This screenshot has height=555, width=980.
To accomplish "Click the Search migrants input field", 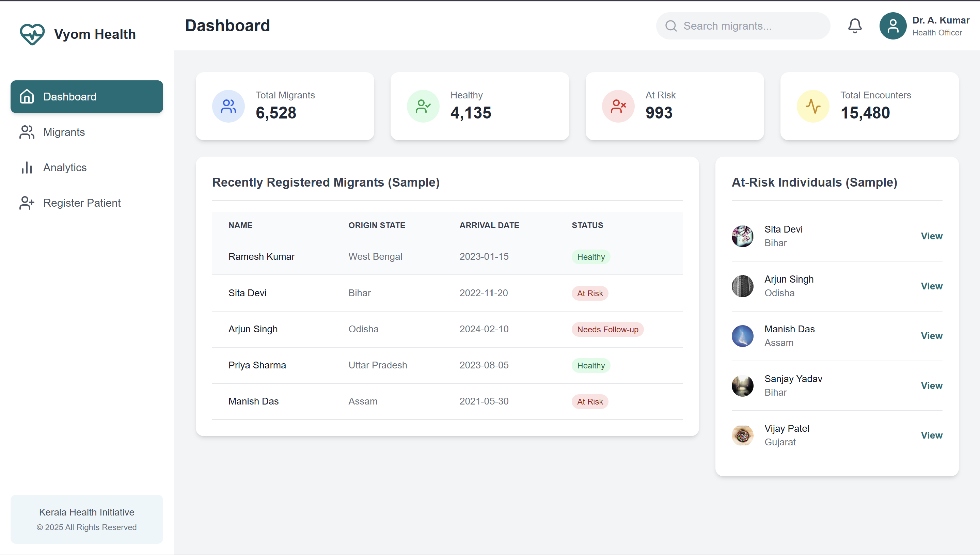I will point(743,26).
